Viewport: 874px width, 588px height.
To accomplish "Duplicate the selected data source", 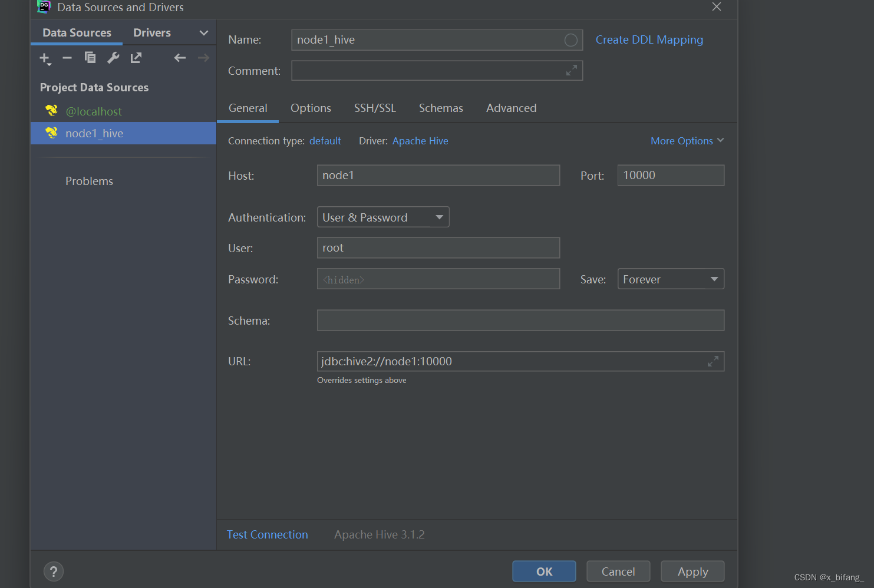I will (90, 57).
